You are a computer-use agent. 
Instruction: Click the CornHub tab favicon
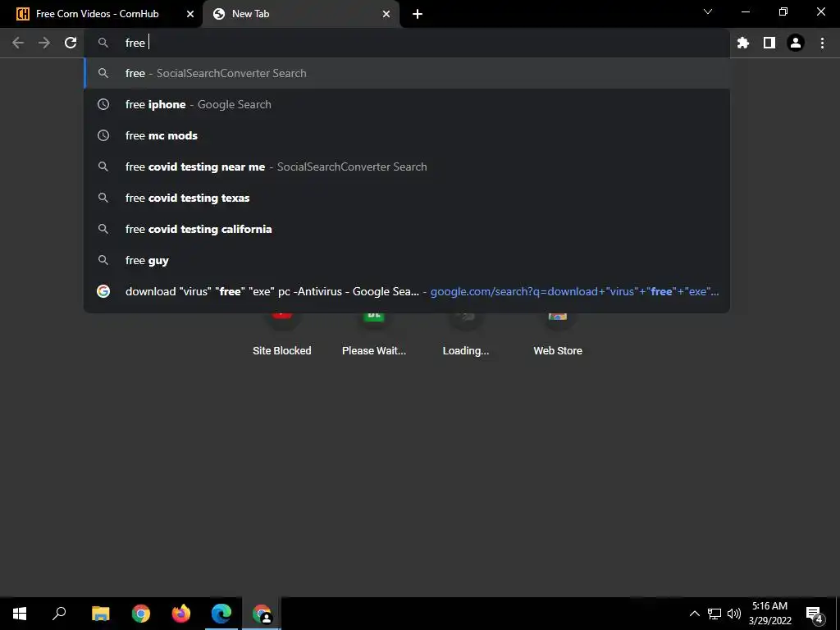[x=23, y=14]
